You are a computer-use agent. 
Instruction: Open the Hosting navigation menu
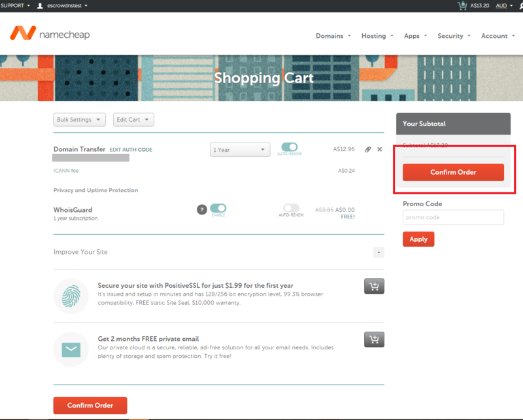(x=377, y=36)
